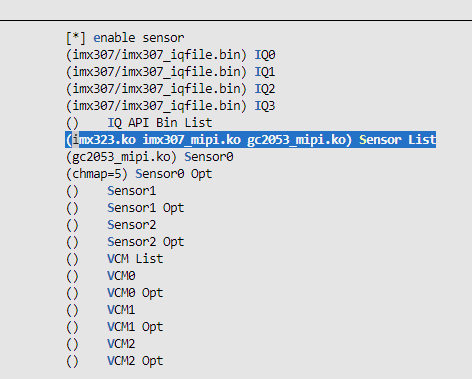The height and width of the screenshot is (379, 472).
Task: Edit the Sensor0 Opt chmap=5 value
Action: 139,174
